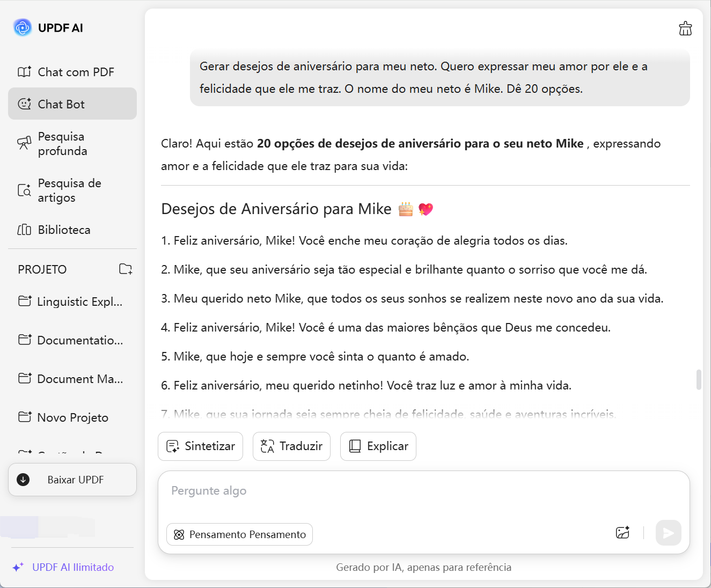Select the Pesquisa de artigos icon
The width and height of the screenshot is (711, 588).
[x=24, y=190]
